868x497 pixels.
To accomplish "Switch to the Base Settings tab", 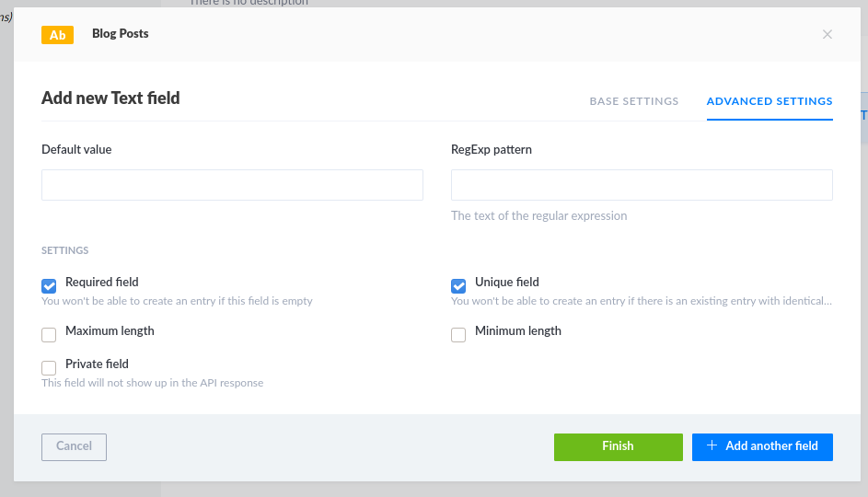I will [x=633, y=101].
